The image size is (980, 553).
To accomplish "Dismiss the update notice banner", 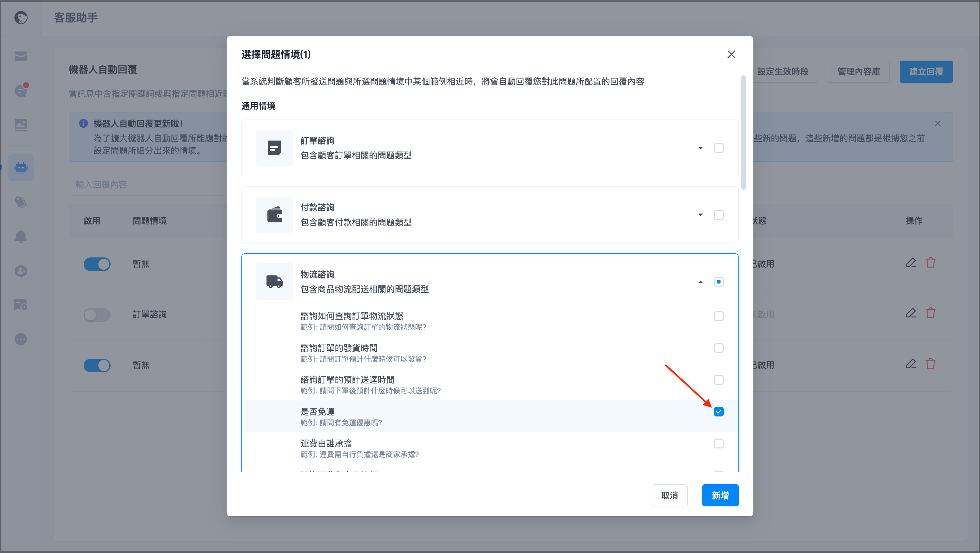I will [x=938, y=123].
